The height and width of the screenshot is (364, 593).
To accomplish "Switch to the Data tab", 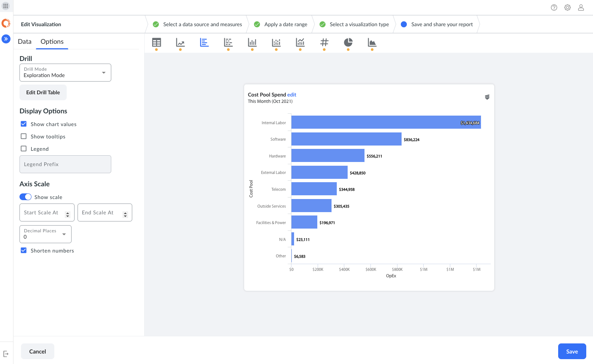I will [x=25, y=42].
